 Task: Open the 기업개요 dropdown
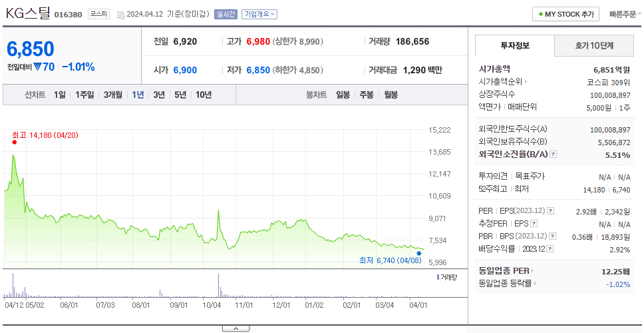click(259, 14)
